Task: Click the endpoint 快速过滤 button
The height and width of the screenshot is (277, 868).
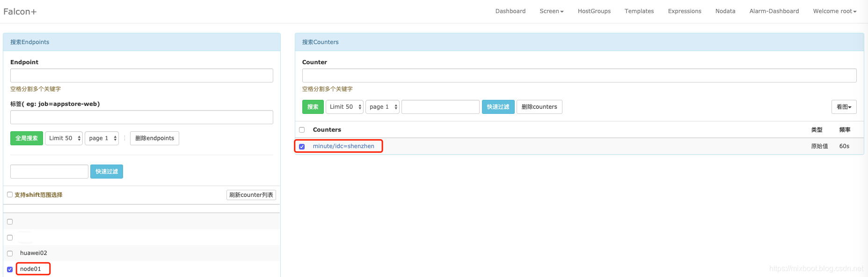Action: point(107,172)
